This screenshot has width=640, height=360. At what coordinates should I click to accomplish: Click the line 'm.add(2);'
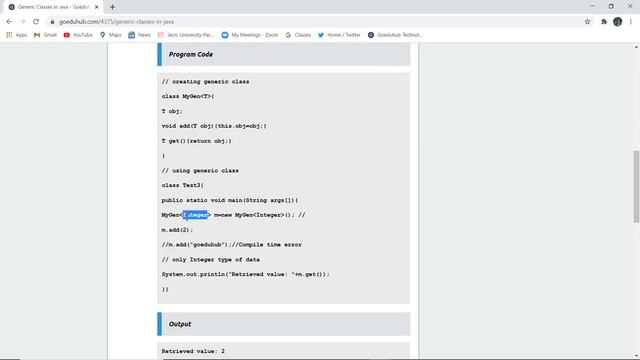[177, 230]
